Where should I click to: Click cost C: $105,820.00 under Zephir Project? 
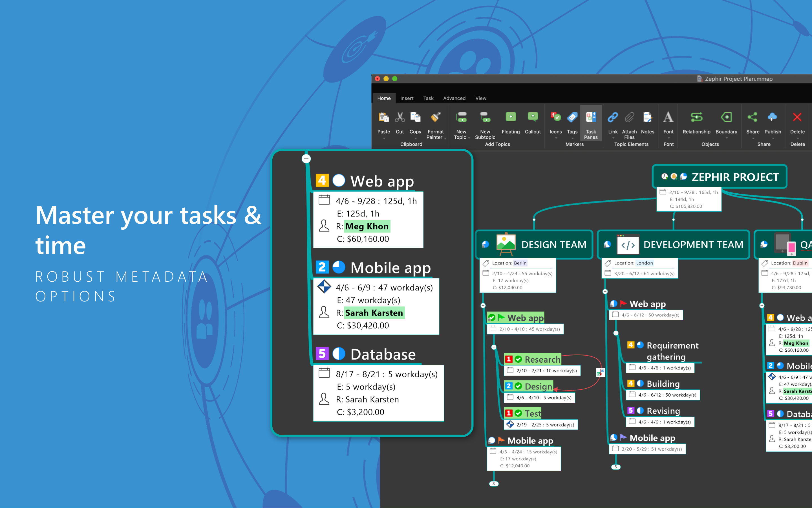tap(686, 206)
